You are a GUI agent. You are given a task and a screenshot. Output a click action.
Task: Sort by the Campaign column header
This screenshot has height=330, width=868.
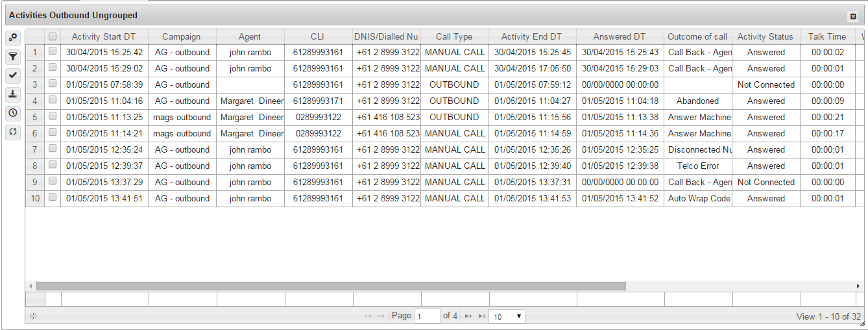tap(182, 37)
